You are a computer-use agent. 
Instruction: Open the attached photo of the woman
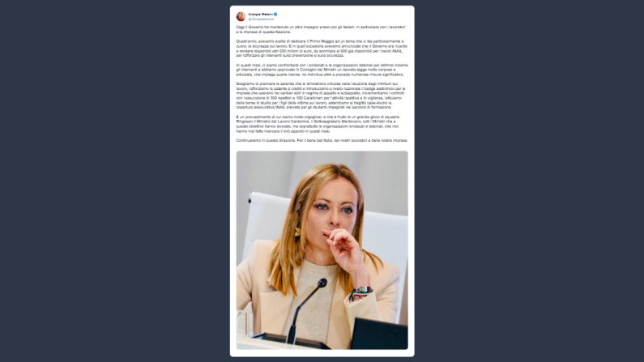coord(322,250)
